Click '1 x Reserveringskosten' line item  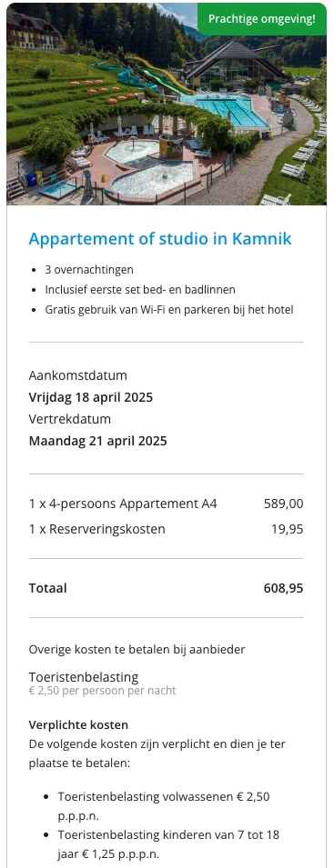[97, 529]
